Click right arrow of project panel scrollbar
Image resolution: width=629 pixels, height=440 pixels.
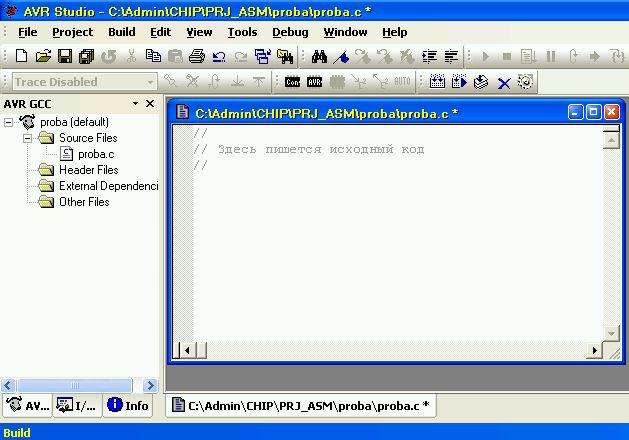pyautogui.click(x=150, y=385)
